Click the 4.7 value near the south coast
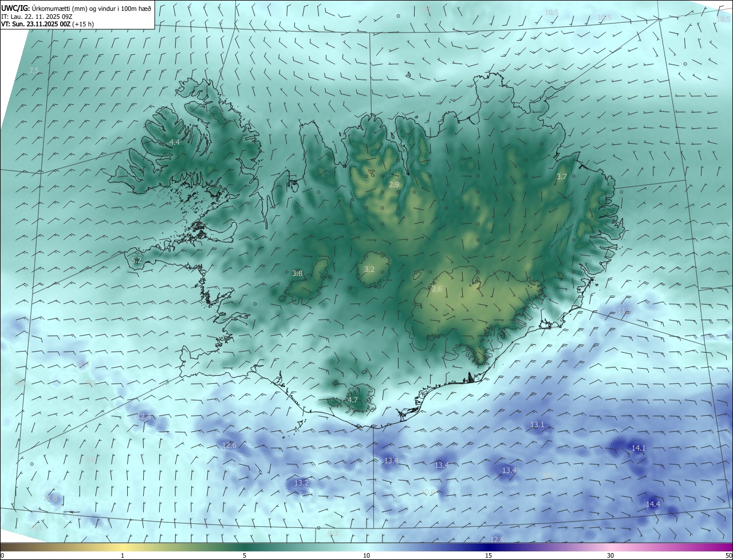Viewport: 733px width, 560px height. [353, 400]
